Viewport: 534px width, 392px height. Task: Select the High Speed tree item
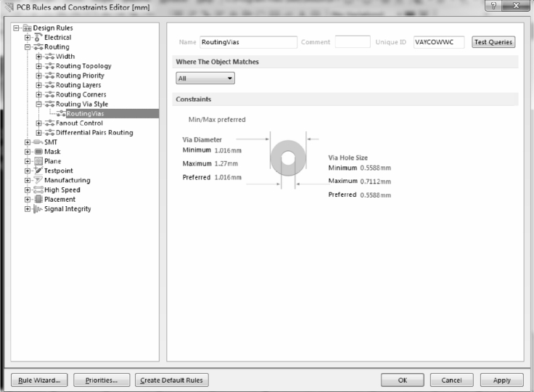coord(62,190)
